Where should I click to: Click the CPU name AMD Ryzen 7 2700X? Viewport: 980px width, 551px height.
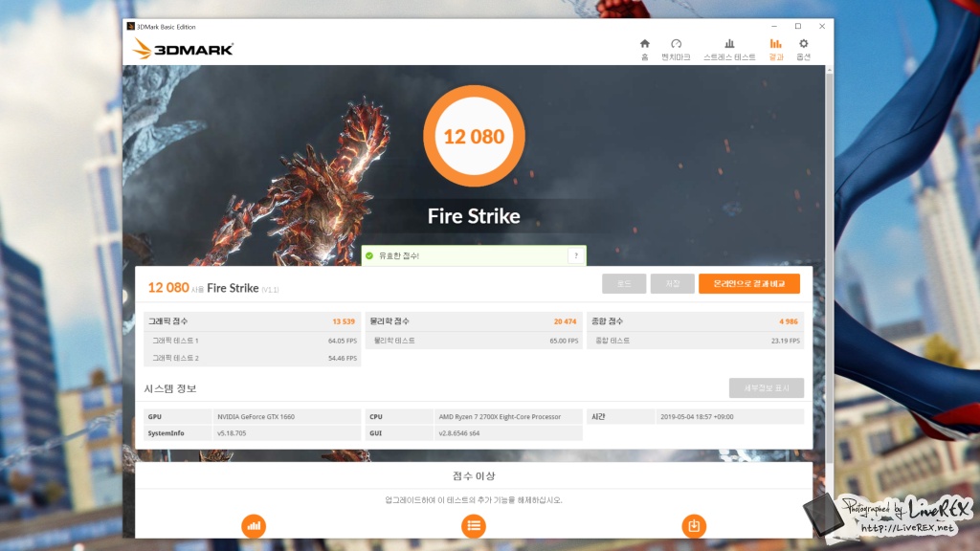500,417
